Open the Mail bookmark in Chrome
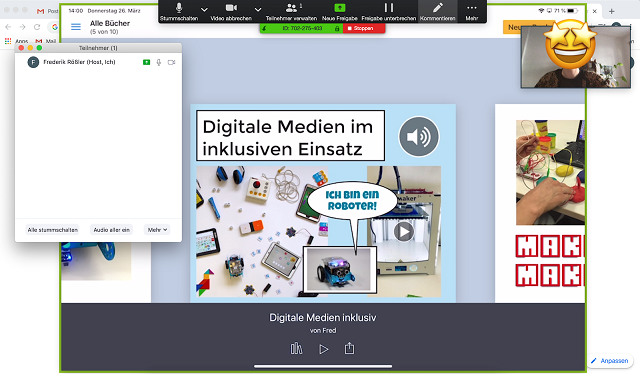Screen dimensions: 640x374 [46, 41]
